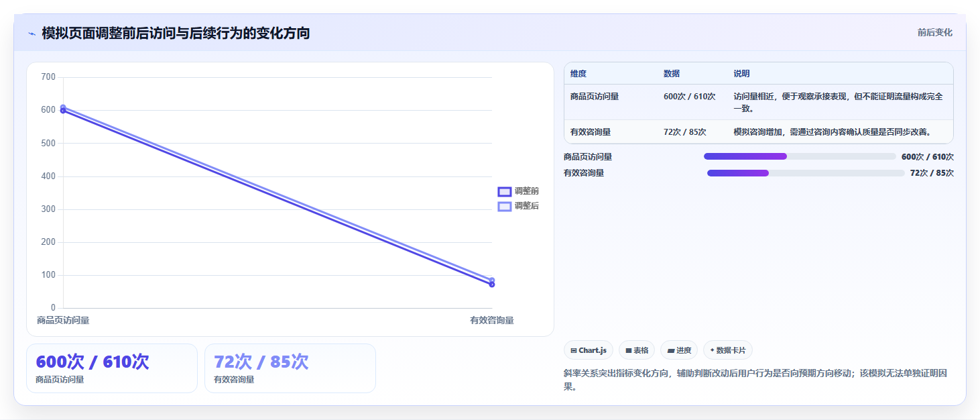
Task: Toggle the 调整前 legend color swatch
Action: click(505, 192)
